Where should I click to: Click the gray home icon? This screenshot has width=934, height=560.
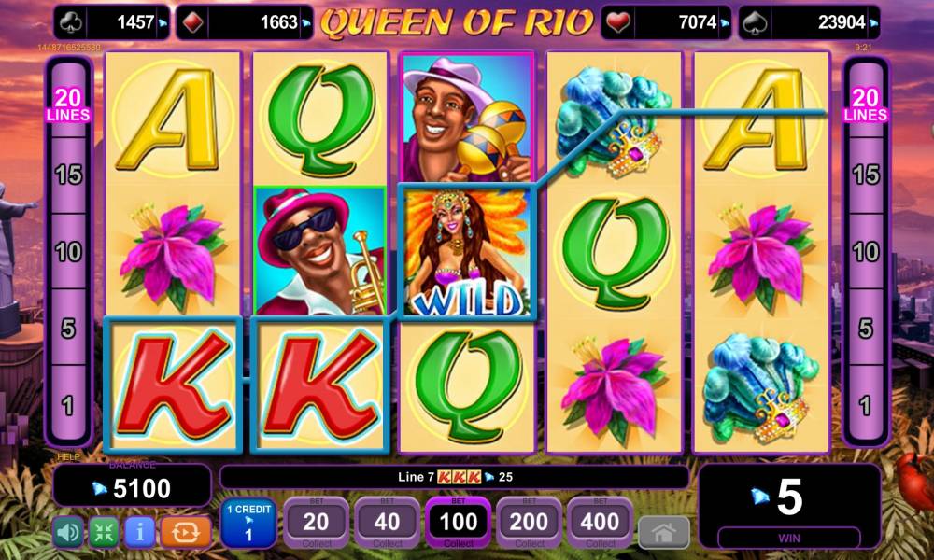[x=664, y=532]
